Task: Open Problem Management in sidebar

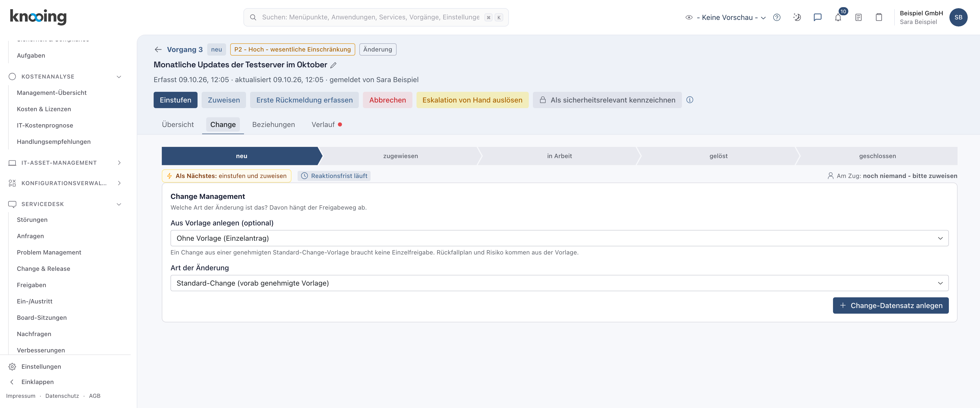Action: (49, 252)
